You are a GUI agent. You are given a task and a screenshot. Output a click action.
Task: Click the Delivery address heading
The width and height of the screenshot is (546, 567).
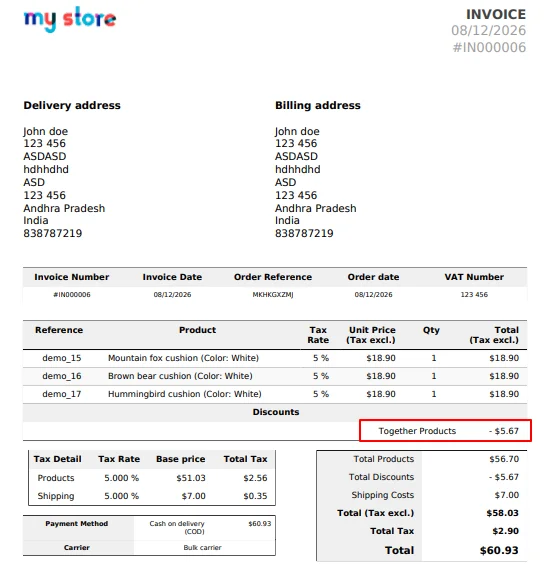pos(72,105)
